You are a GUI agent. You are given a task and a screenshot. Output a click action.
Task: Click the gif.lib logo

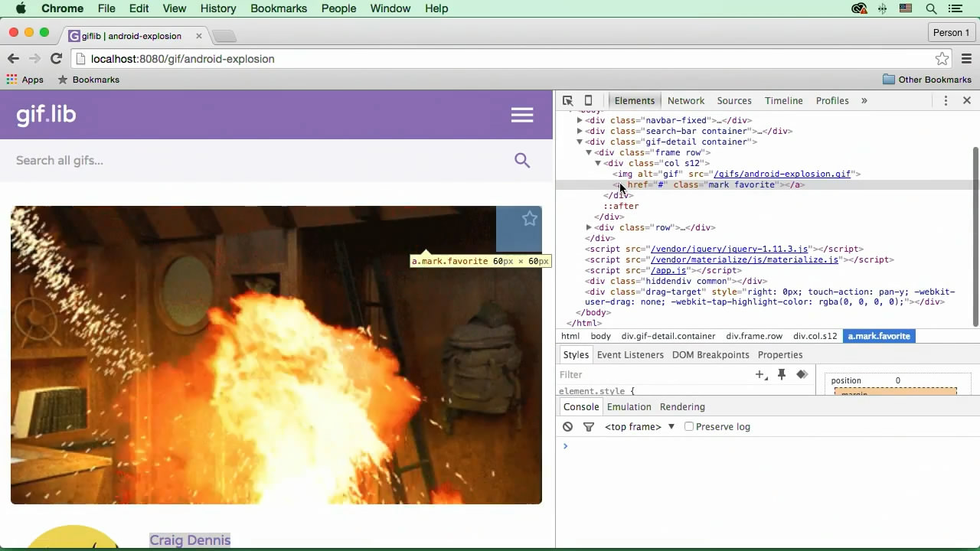(46, 115)
